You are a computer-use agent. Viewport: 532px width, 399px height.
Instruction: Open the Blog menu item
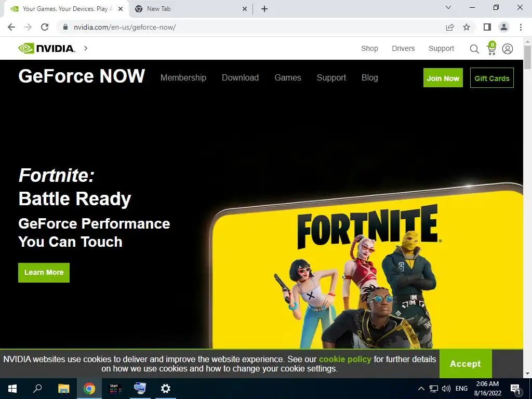(370, 78)
